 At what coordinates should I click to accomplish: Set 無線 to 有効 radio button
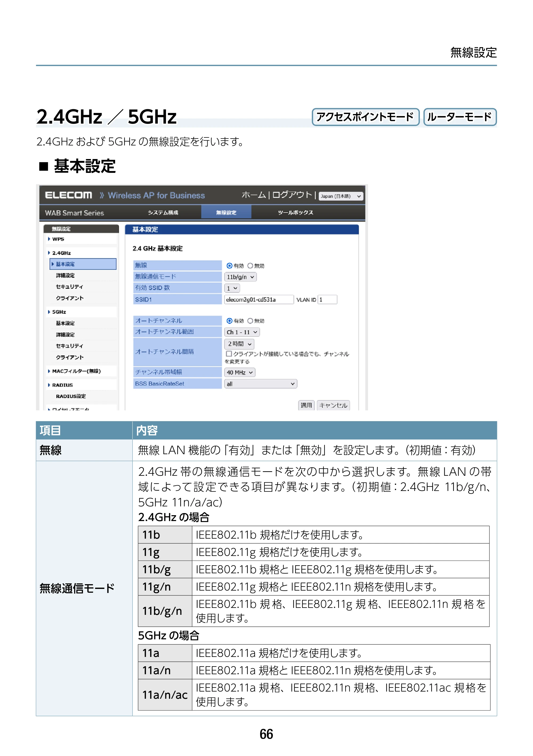click(x=229, y=266)
